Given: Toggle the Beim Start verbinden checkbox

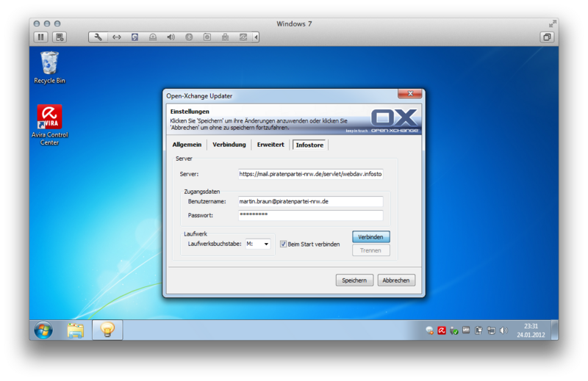Looking at the screenshot, I should coord(283,244).
